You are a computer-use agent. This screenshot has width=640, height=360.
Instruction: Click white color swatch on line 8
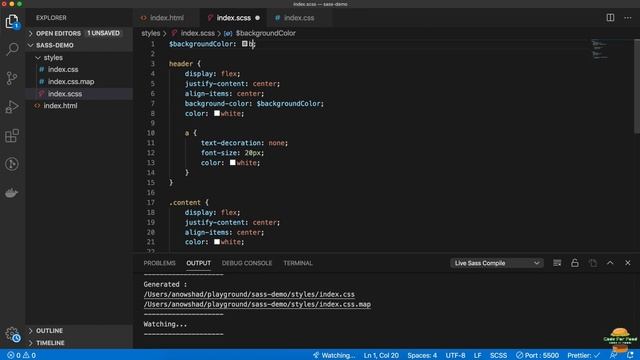[217, 113]
